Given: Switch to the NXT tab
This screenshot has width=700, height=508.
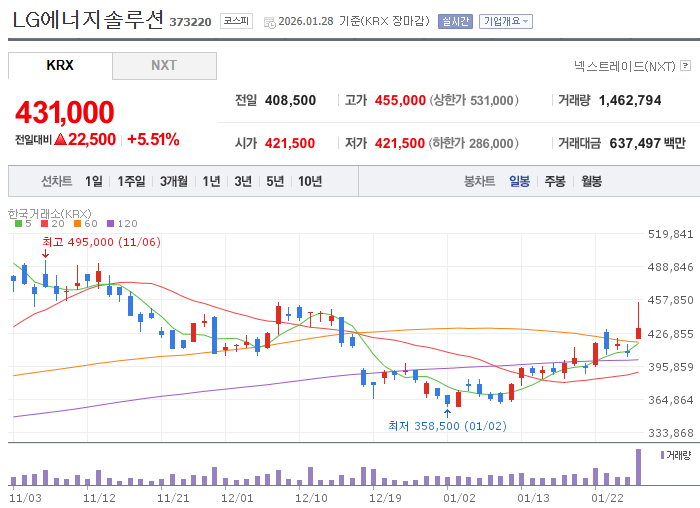Looking at the screenshot, I should coord(164,66).
